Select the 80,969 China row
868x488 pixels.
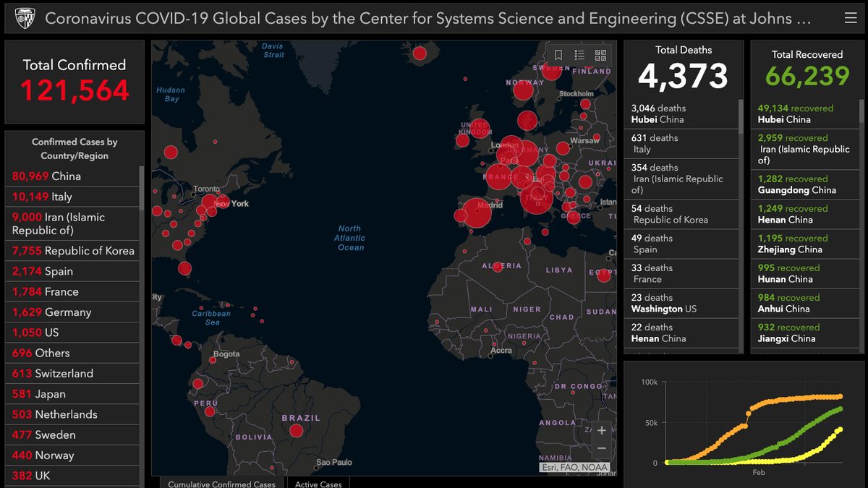[72, 176]
